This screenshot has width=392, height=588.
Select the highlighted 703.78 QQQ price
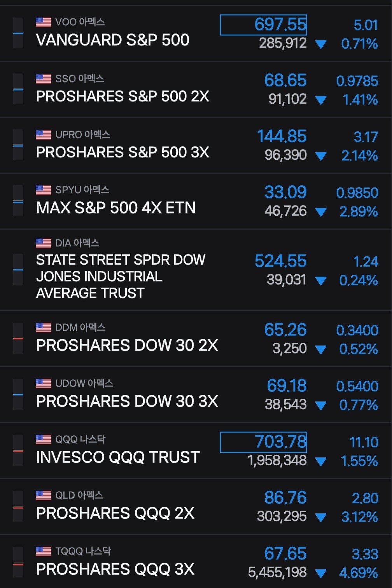(x=263, y=442)
